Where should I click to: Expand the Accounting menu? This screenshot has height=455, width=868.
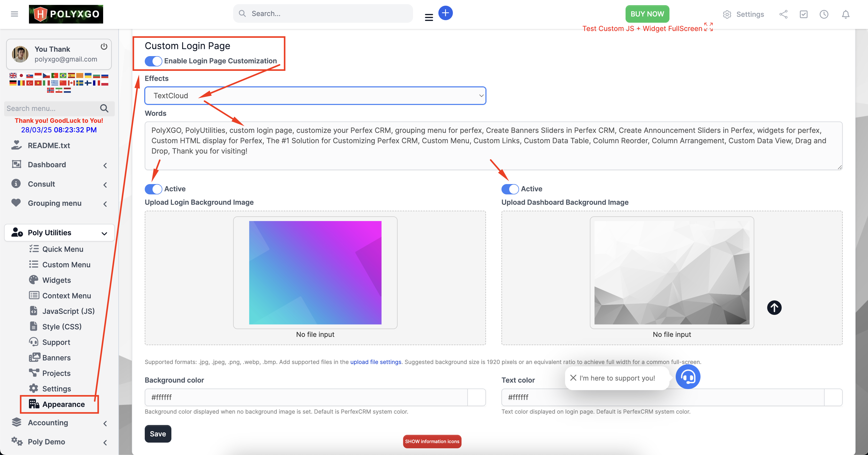coord(48,422)
